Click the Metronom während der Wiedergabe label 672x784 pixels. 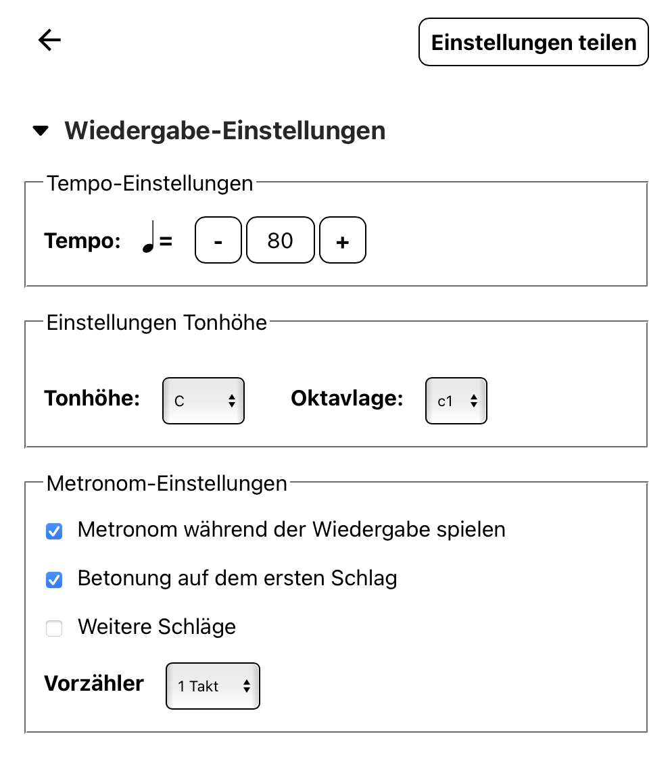(291, 529)
